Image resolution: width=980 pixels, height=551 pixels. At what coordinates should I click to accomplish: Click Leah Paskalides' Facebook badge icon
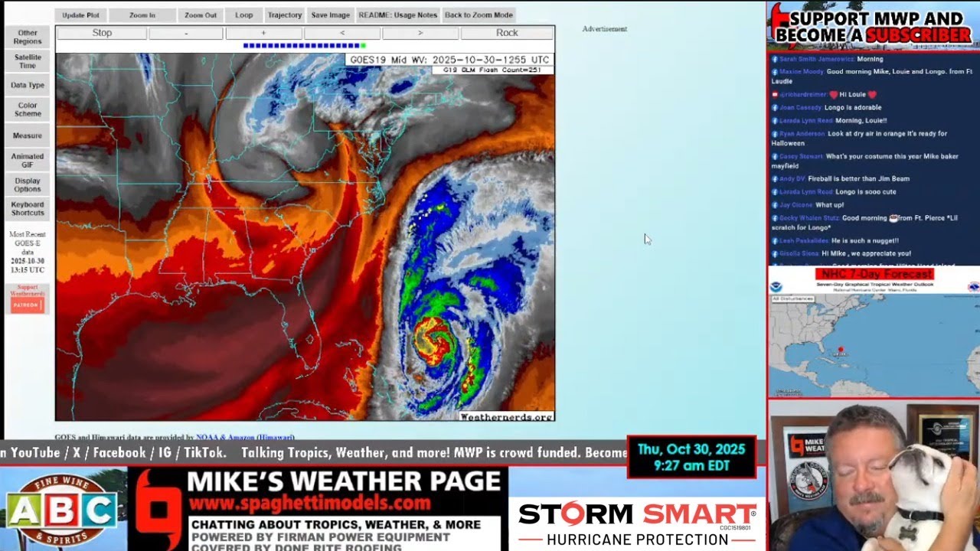click(x=775, y=240)
